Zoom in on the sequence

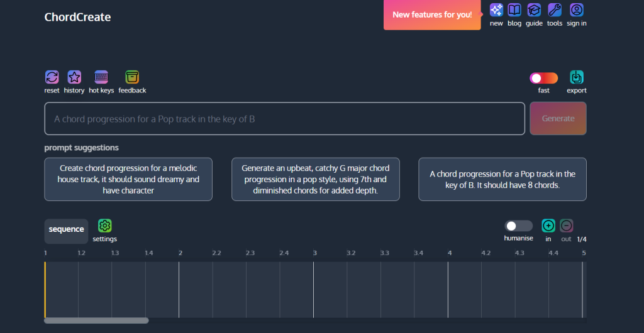[x=548, y=226]
